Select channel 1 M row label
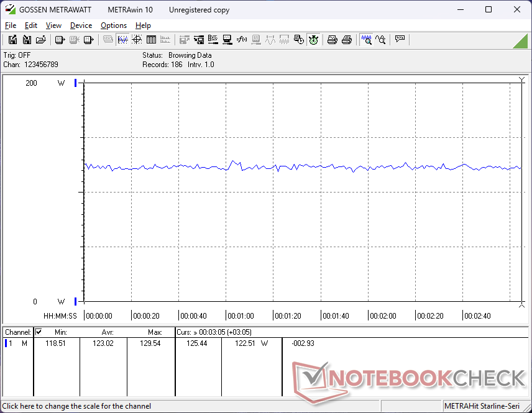Viewport: 532px width, 413px height. 17,343
